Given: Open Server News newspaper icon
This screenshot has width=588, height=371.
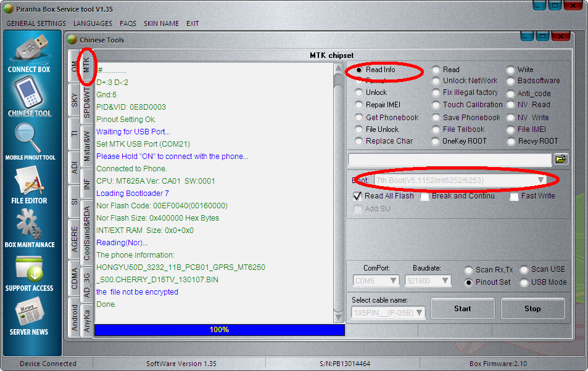Looking at the screenshot, I should coord(29,312).
